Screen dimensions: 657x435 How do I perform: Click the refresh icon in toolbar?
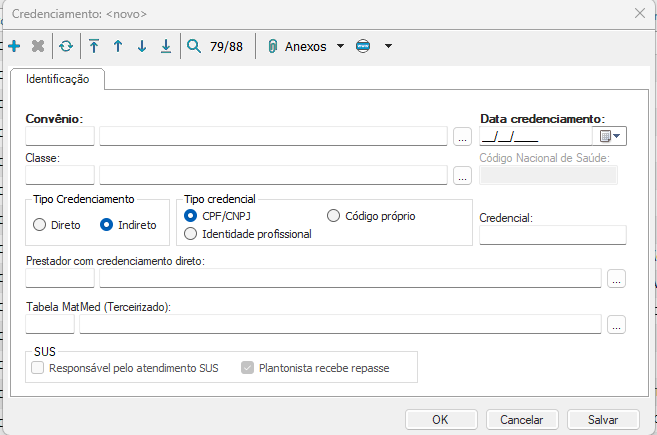pyautogui.click(x=66, y=46)
